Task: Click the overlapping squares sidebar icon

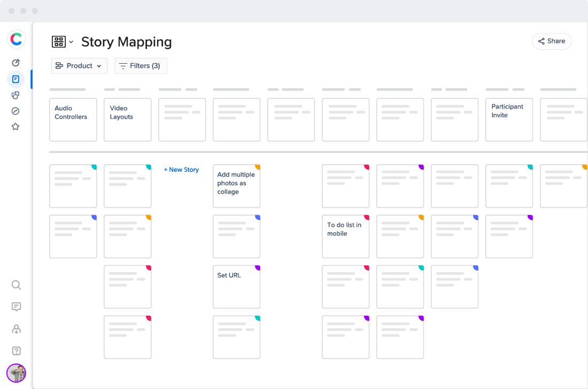Action: coord(16,95)
